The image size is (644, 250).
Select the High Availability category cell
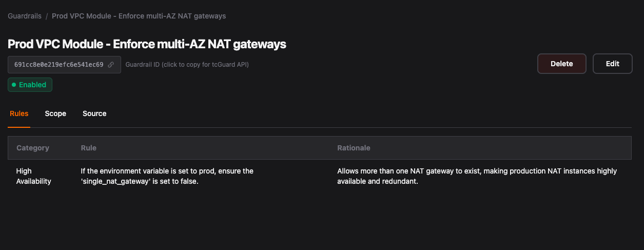(33, 176)
